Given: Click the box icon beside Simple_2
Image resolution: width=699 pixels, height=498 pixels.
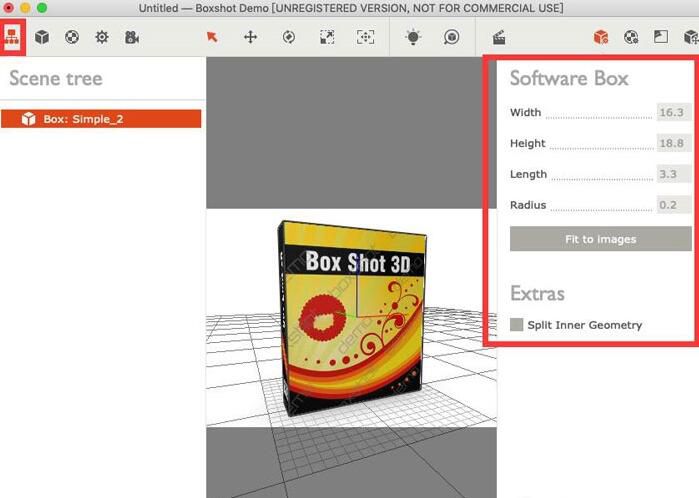Looking at the screenshot, I should tap(29, 119).
